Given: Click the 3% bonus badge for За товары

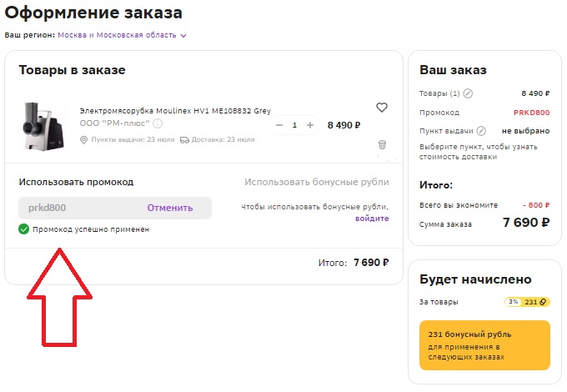Looking at the screenshot, I should pos(514,302).
